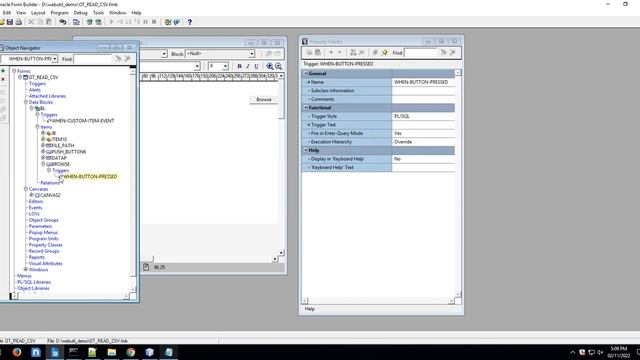
Task: Open Chrome from the taskbar
Action: click(131, 352)
